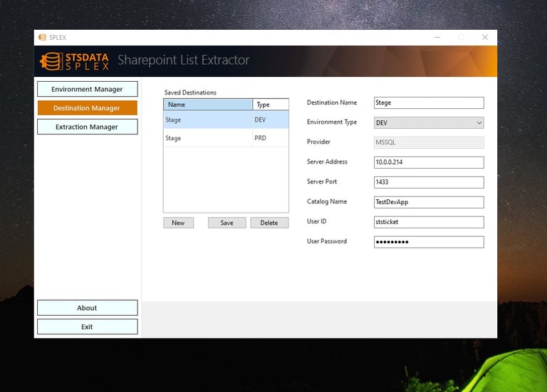Focus the Server Address field
The height and width of the screenshot is (392, 547).
[429, 162]
